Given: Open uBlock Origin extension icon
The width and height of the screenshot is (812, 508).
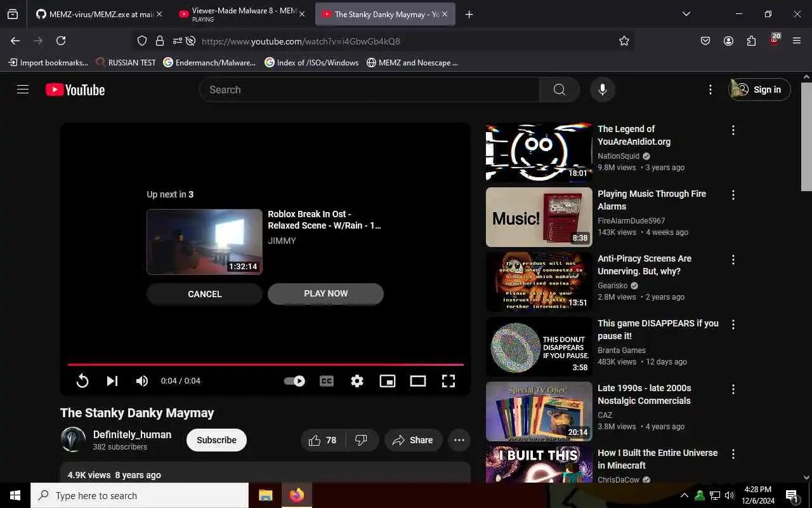Looking at the screenshot, I should pos(774,41).
